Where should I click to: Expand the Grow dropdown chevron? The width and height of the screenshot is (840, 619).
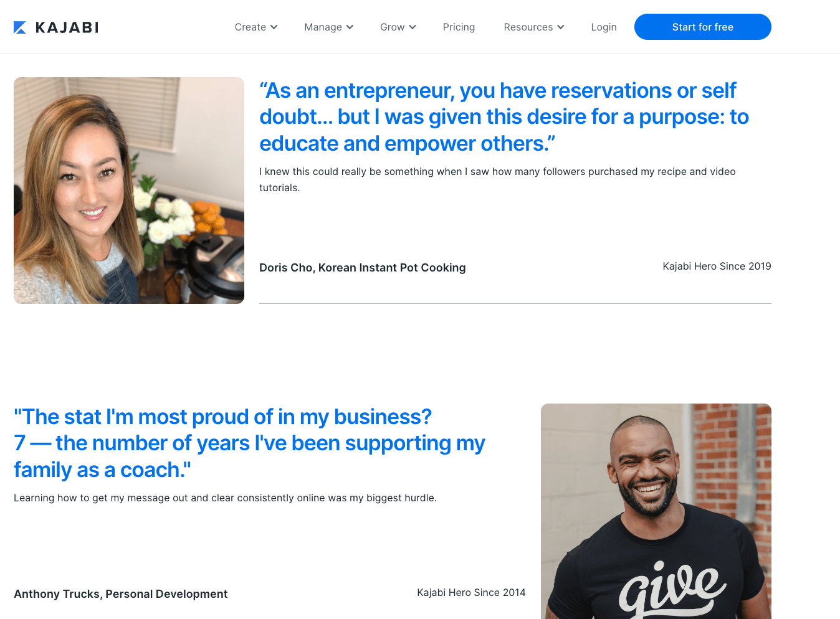413,27
